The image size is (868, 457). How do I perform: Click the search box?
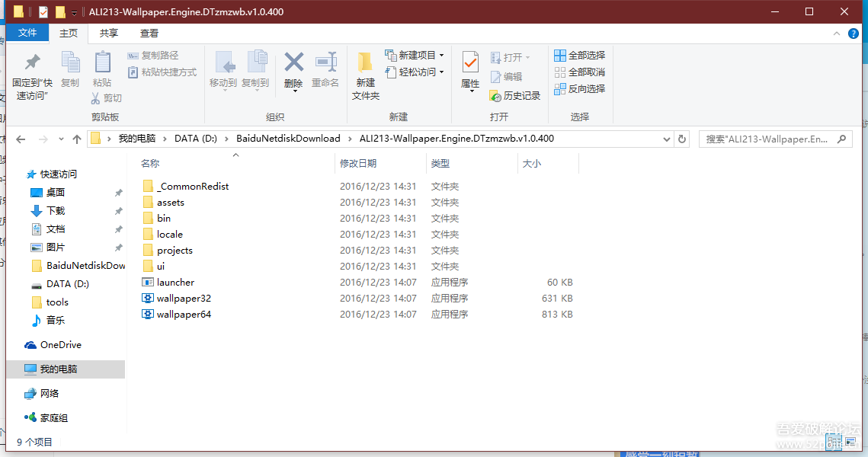[x=775, y=139]
